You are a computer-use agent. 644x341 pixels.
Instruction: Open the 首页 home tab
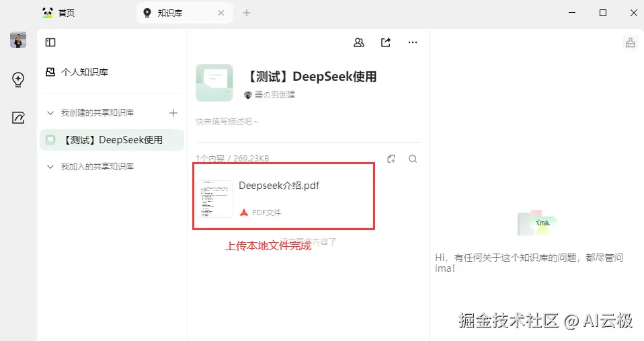coord(58,13)
